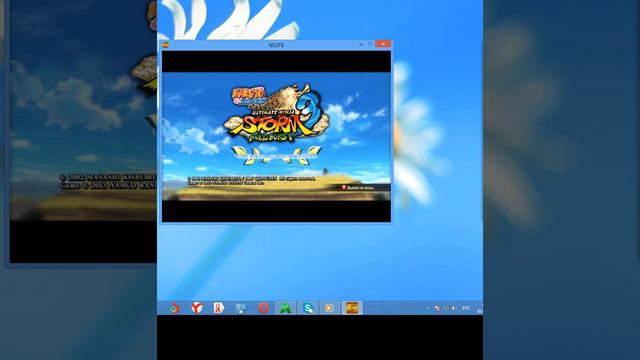Close the game window with red X
This screenshot has width=640, height=360.
click(x=383, y=44)
